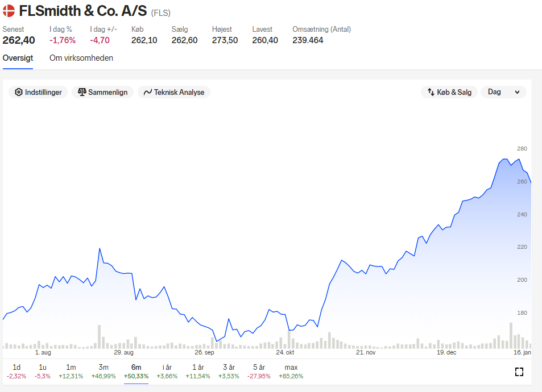
Task: Click the Lavest value 260,40
Action: 265,40
